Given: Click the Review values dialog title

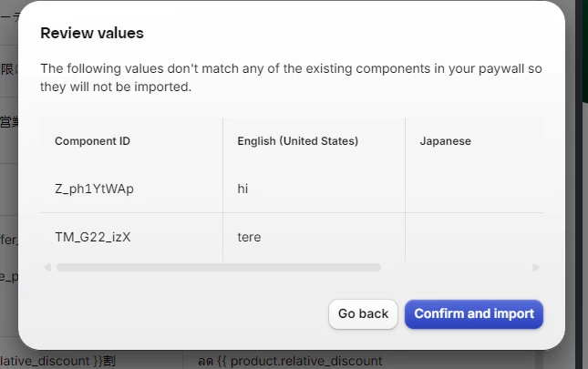Looking at the screenshot, I should 92,34.
